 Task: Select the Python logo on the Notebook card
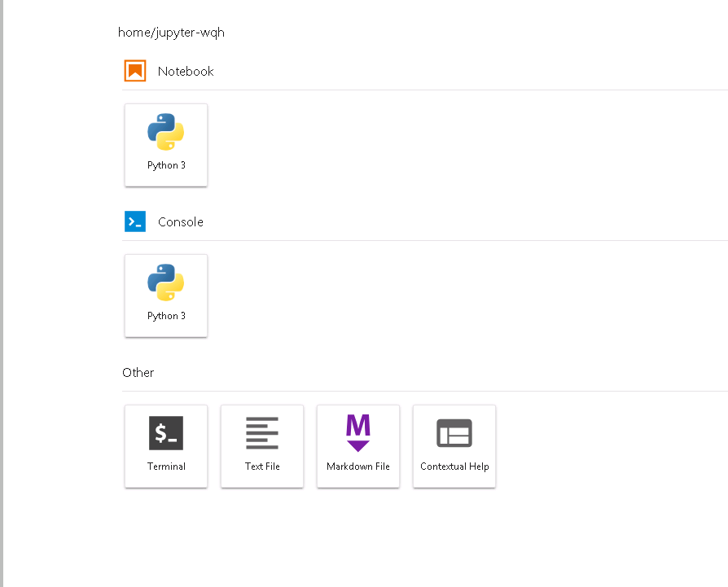166,131
